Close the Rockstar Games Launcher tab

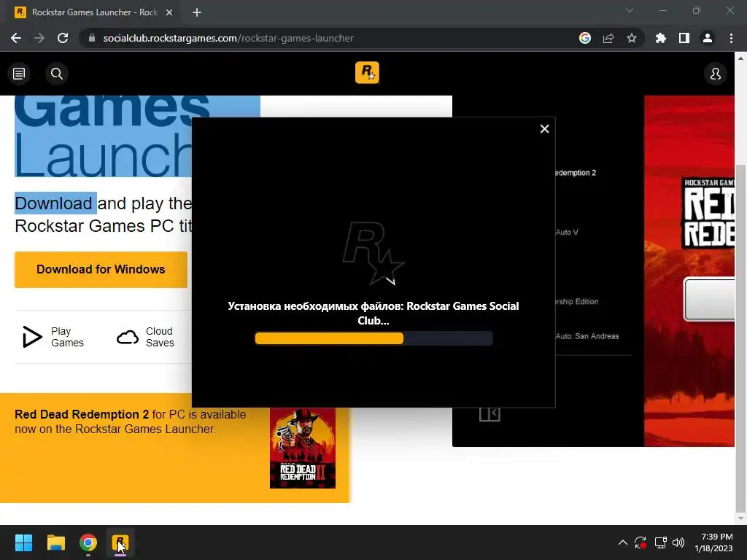point(169,12)
